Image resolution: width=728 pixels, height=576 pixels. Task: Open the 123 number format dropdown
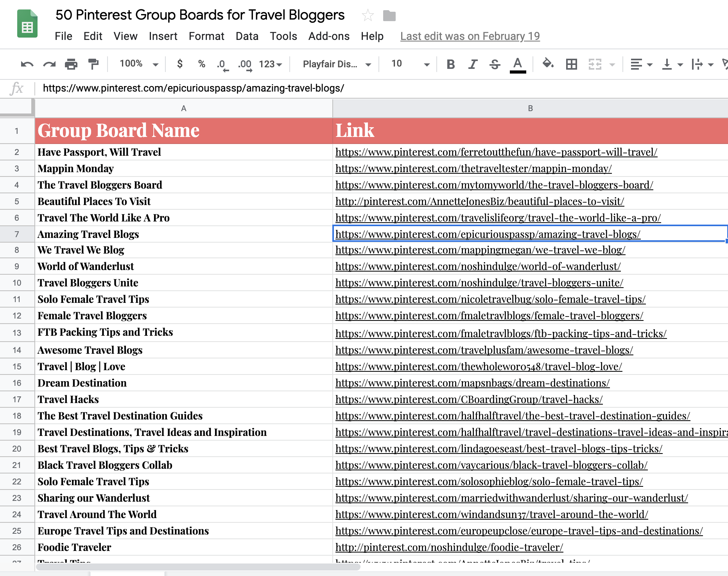[x=271, y=64]
